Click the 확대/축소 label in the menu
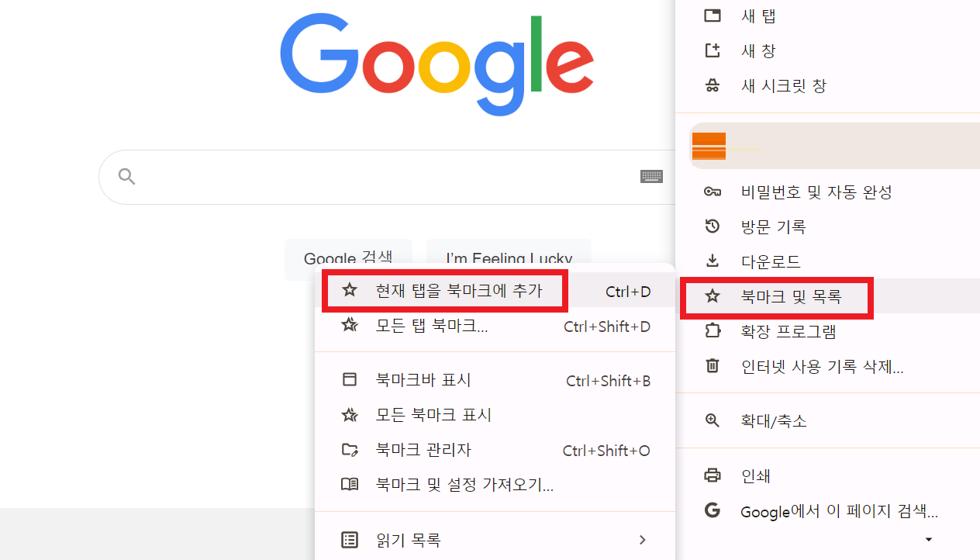This screenshot has height=560, width=980. pyautogui.click(x=774, y=421)
